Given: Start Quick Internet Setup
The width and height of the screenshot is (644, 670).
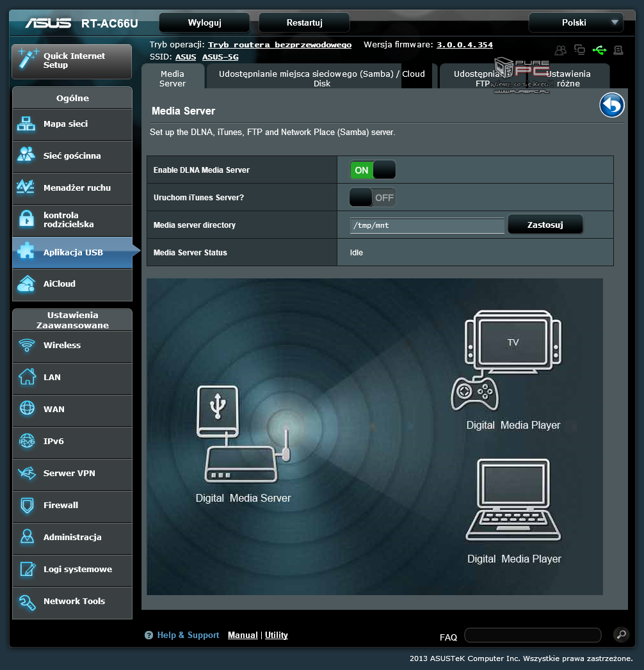Looking at the screenshot, I should (x=72, y=61).
